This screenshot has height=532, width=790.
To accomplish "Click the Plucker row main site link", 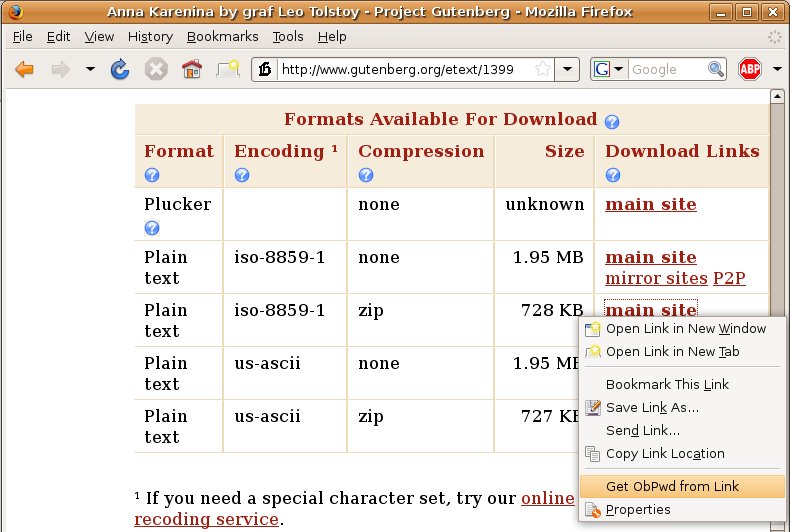I will tap(651, 204).
